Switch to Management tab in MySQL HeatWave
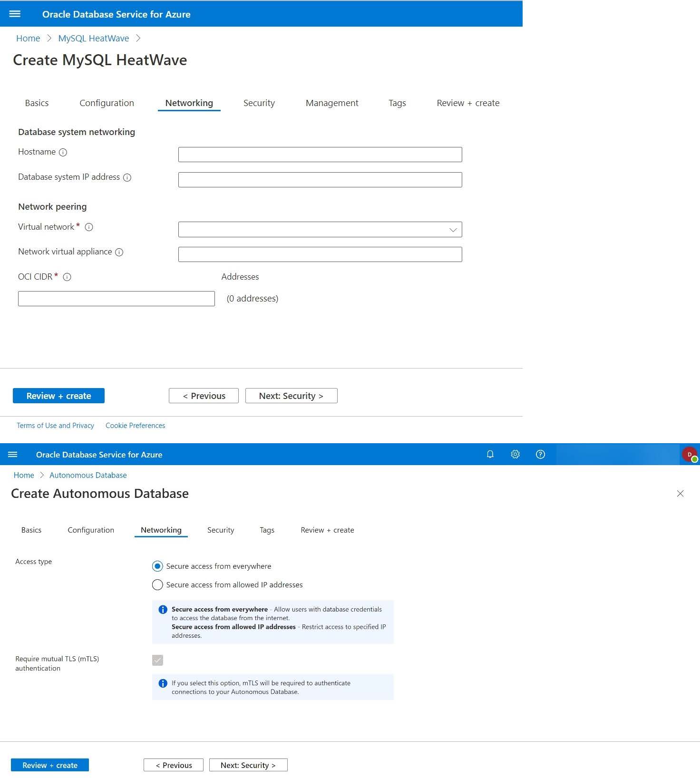Image resolution: width=700 pixels, height=778 pixels. point(331,103)
